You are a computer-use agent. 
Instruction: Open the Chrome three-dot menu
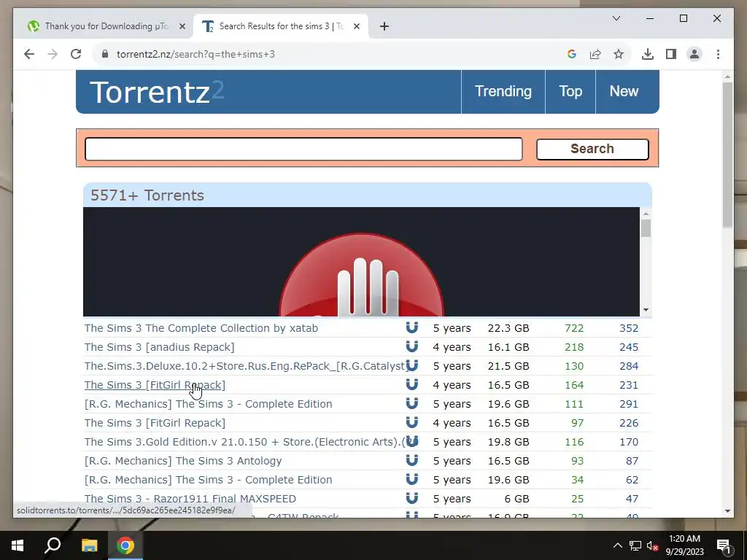[718, 54]
